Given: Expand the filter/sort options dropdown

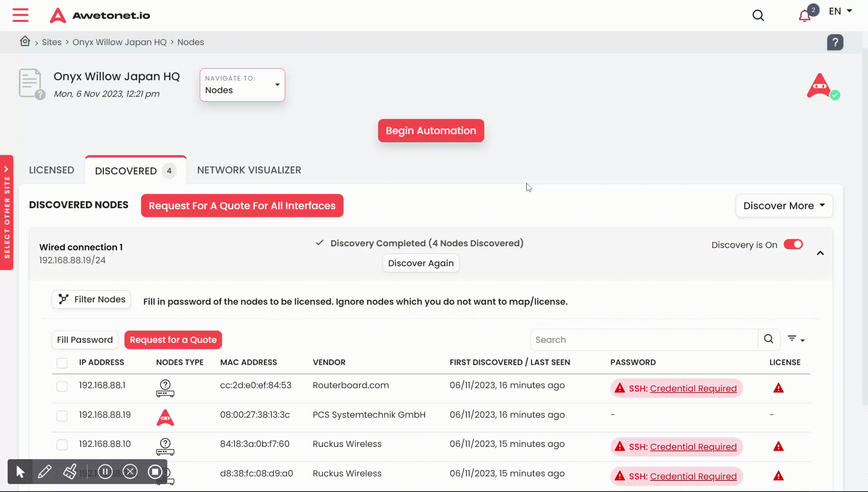Looking at the screenshot, I should pyautogui.click(x=796, y=339).
